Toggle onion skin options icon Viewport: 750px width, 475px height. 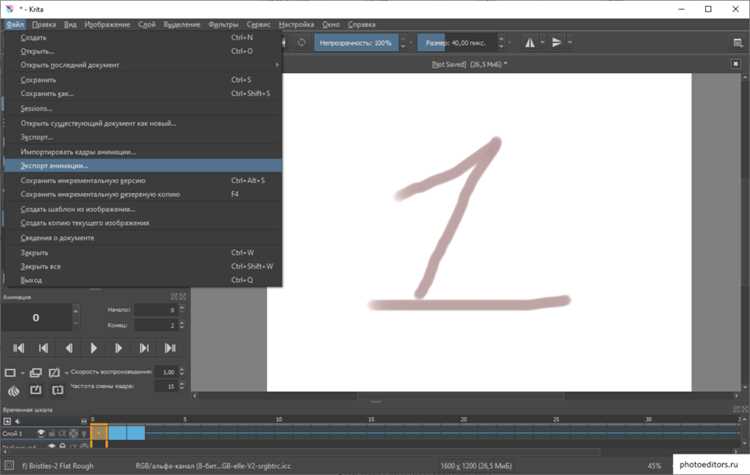[14, 391]
